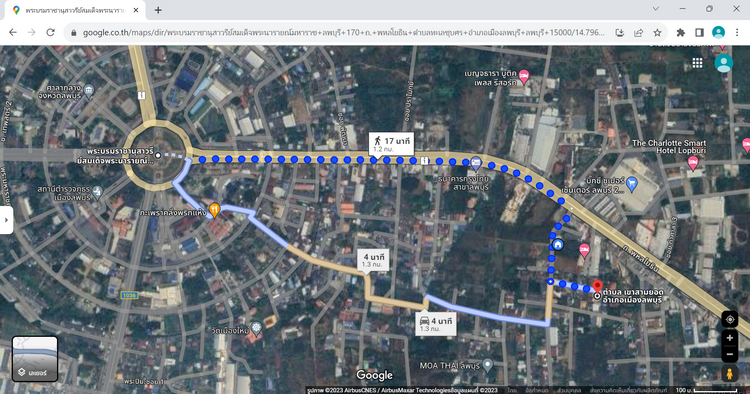Expand the collapsed directions side panel arrow
750x394 pixels.
coord(6,220)
